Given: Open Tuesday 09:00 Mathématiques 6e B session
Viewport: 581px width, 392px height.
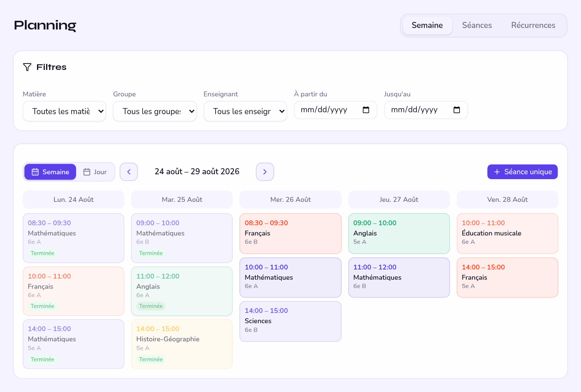Looking at the screenshot, I should [182, 238].
